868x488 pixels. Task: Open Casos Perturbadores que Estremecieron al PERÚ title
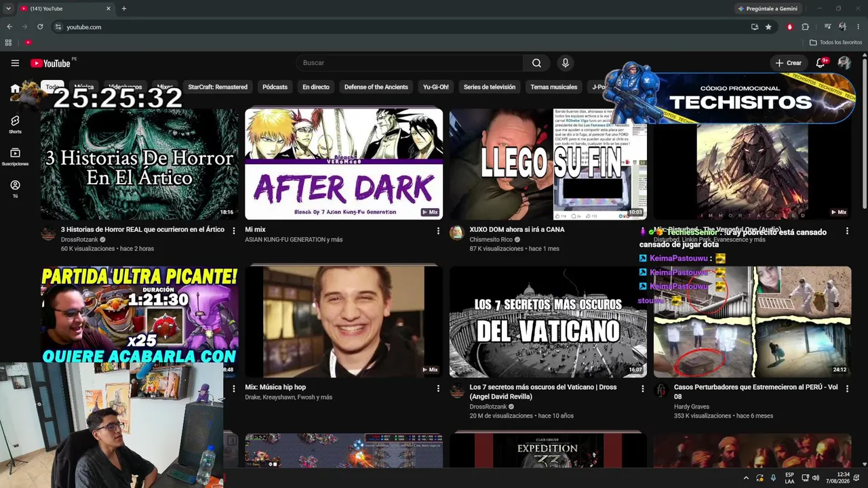tap(755, 392)
